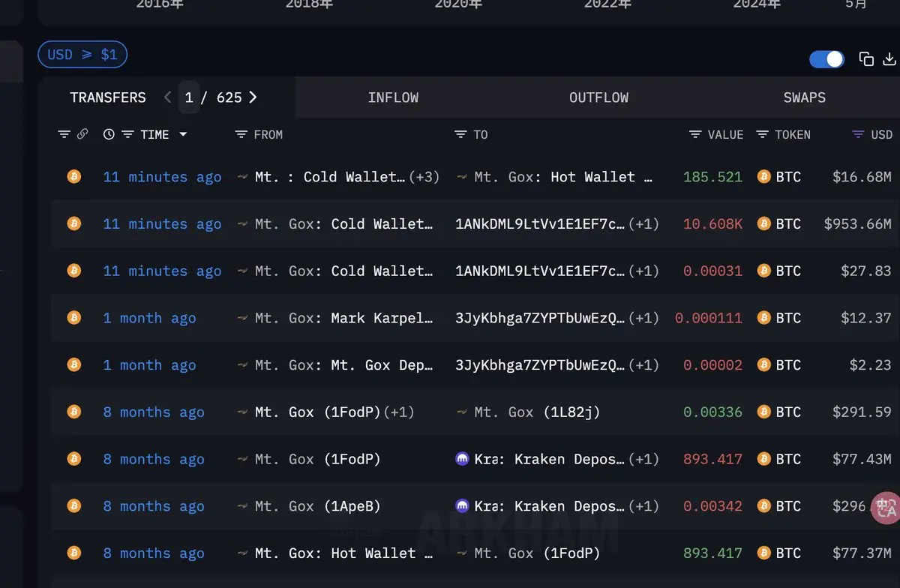Go to the previous transfers page

[x=167, y=97]
